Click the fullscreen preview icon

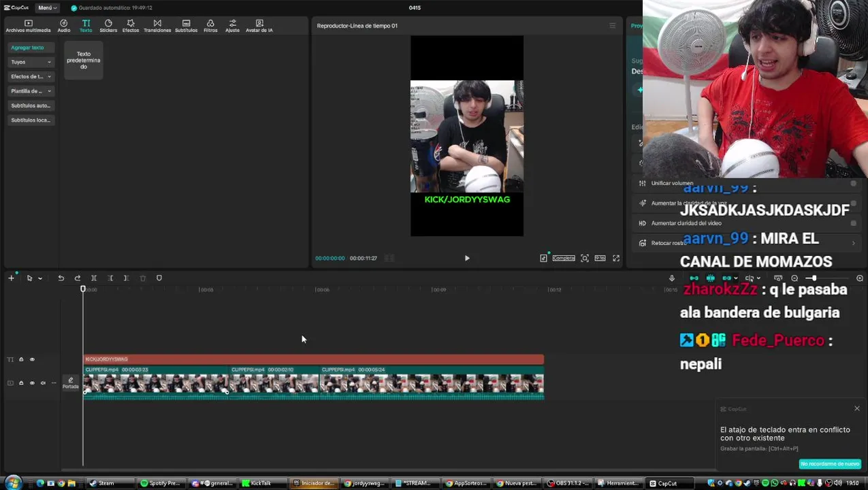616,258
